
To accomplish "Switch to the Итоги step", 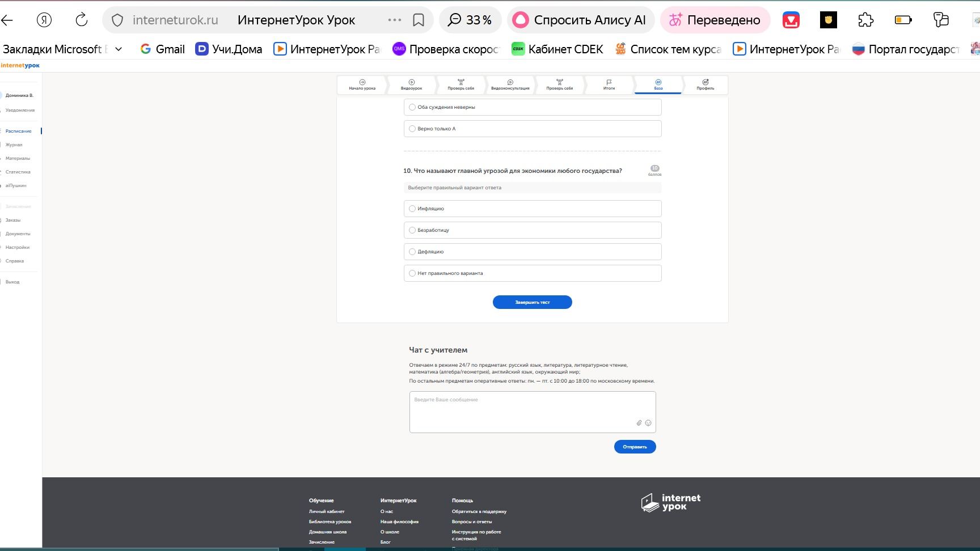I will [x=609, y=85].
